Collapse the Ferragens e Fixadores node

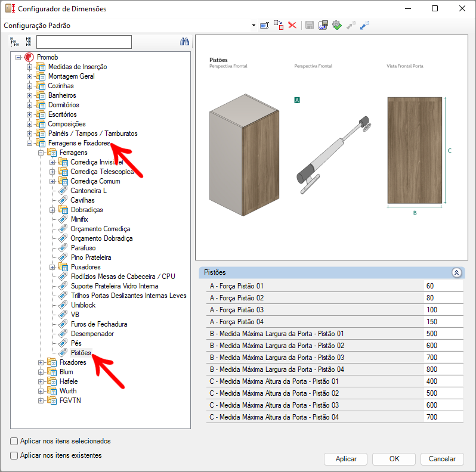(29, 143)
